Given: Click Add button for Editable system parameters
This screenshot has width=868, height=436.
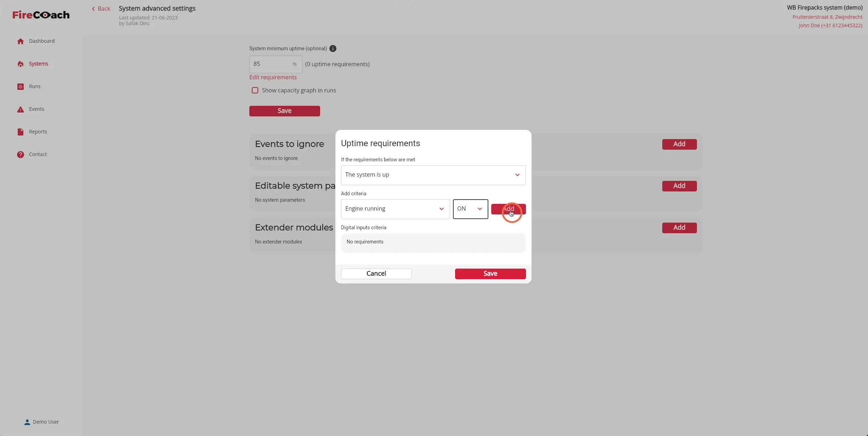Looking at the screenshot, I should point(679,186).
